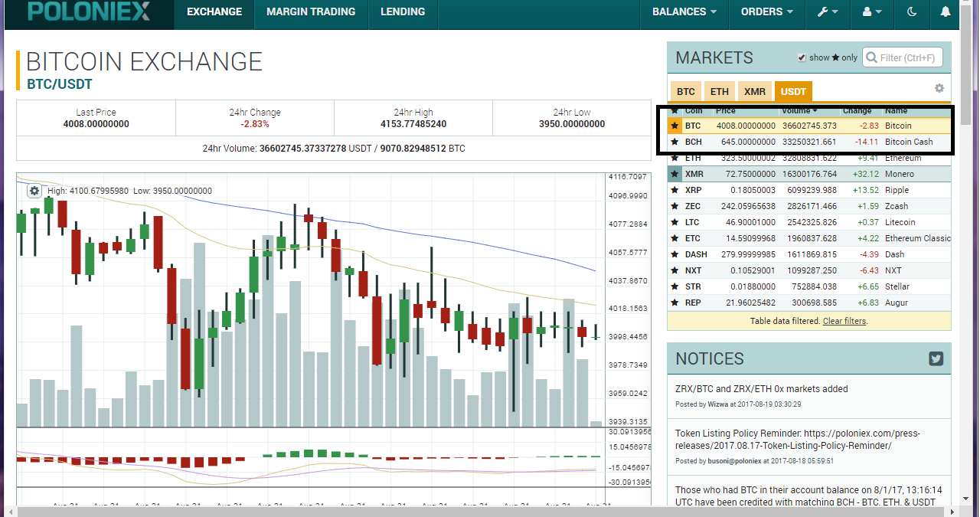
Task: Toggle the star for the REP row
Action: coord(675,303)
